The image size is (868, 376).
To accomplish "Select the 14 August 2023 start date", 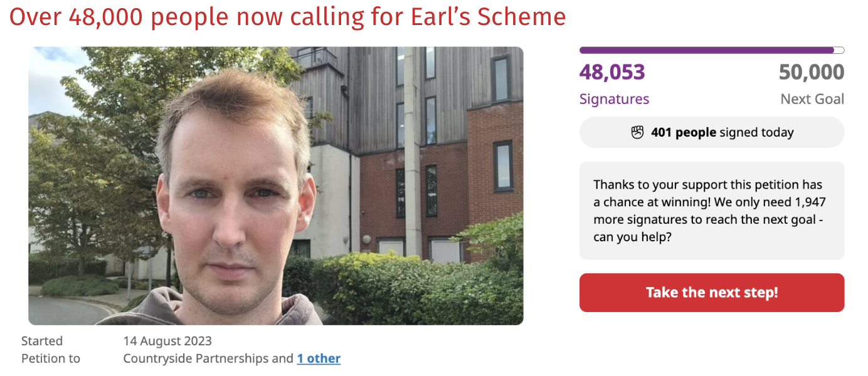I will point(167,341).
